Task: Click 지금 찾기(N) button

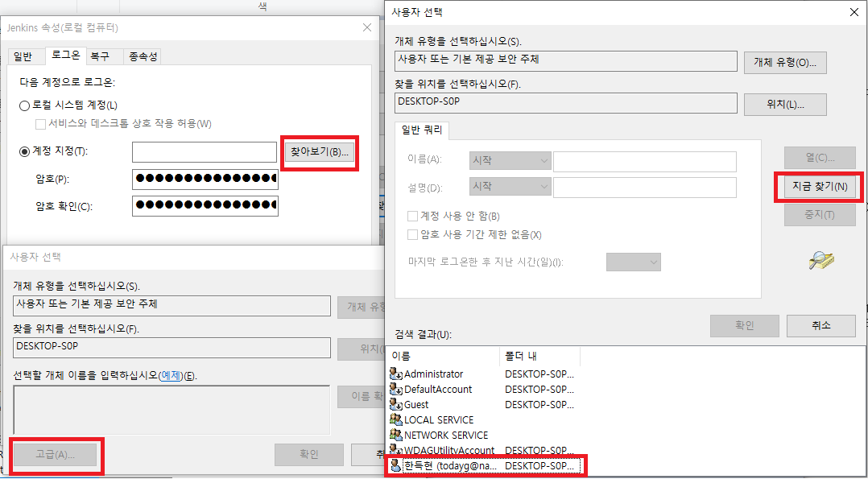Action: click(x=820, y=187)
